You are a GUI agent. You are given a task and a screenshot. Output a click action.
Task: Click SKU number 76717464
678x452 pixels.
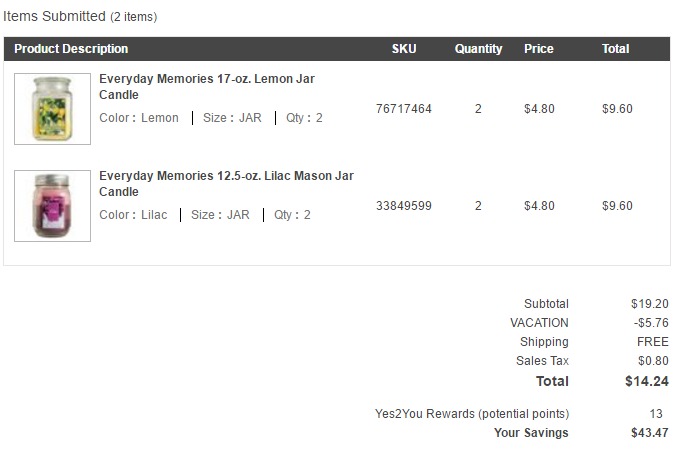tap(404, 109)
